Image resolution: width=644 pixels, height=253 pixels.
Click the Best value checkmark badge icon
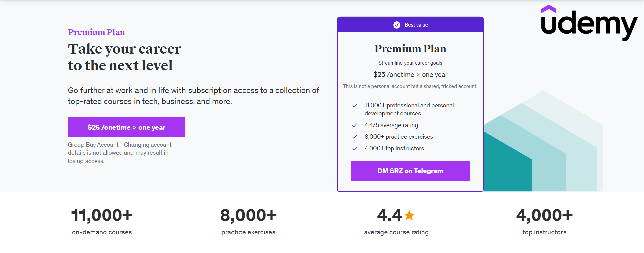tap(397, 25)
